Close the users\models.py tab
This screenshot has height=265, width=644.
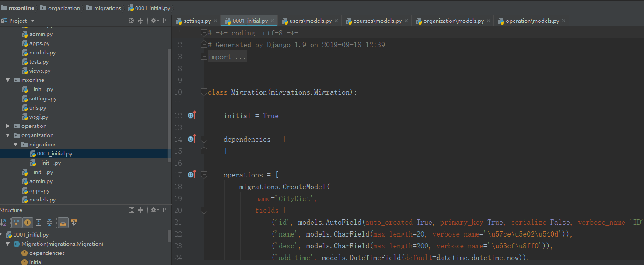pyautogui.click(x=337, y=21)
